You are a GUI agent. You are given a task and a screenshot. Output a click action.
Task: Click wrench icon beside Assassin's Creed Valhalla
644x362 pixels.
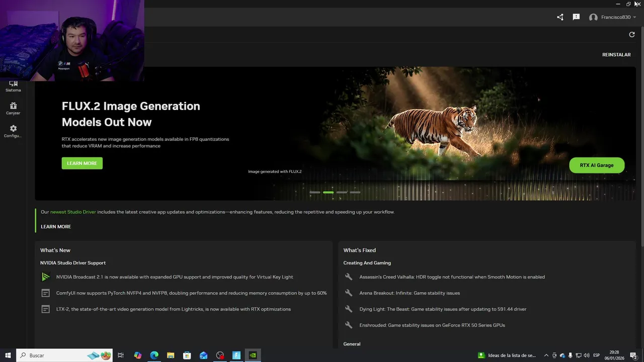tap(349, 277)
